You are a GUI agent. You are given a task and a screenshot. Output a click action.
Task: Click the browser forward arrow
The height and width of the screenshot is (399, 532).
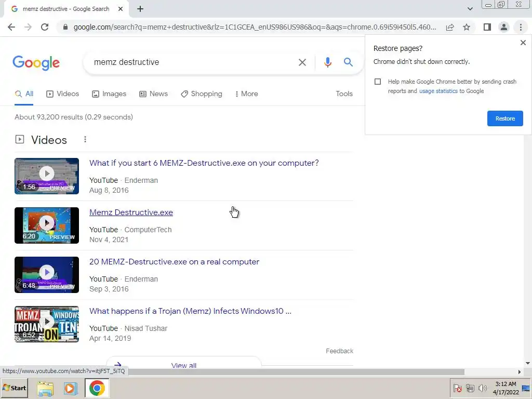[x=28, y=27]
